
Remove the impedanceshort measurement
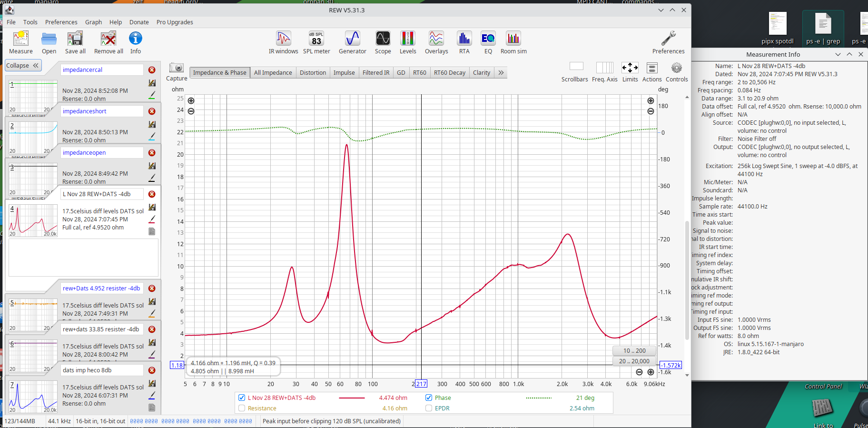(x=152, y=111)
